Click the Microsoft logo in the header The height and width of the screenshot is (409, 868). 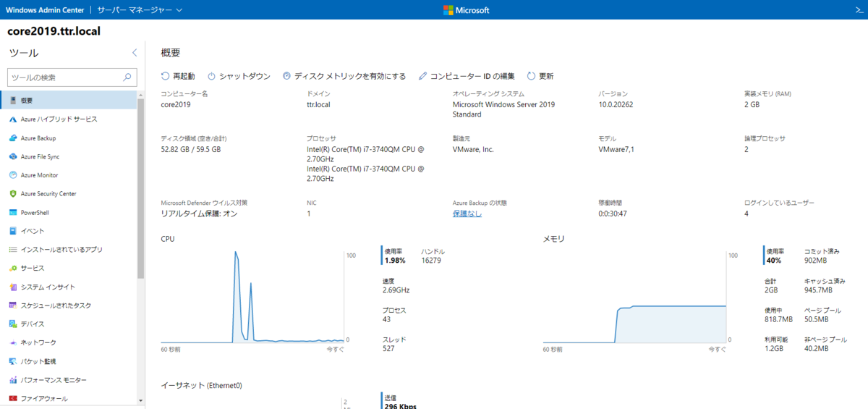tap(466, 10)
